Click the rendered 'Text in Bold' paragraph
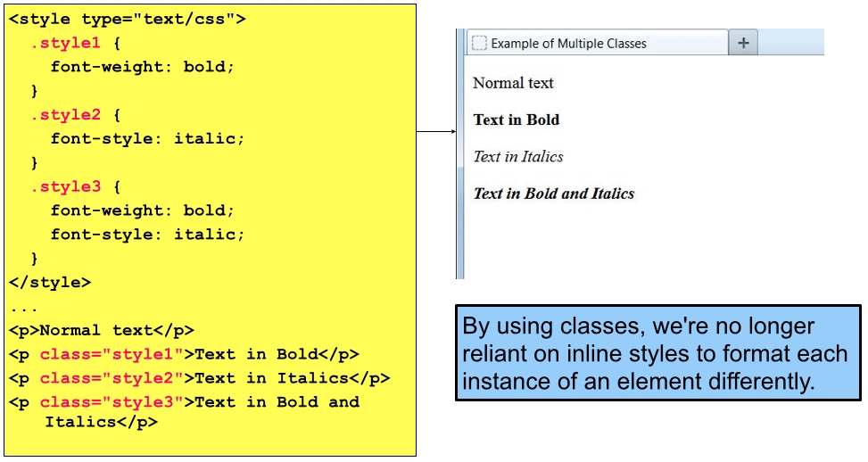 [517, 120]
